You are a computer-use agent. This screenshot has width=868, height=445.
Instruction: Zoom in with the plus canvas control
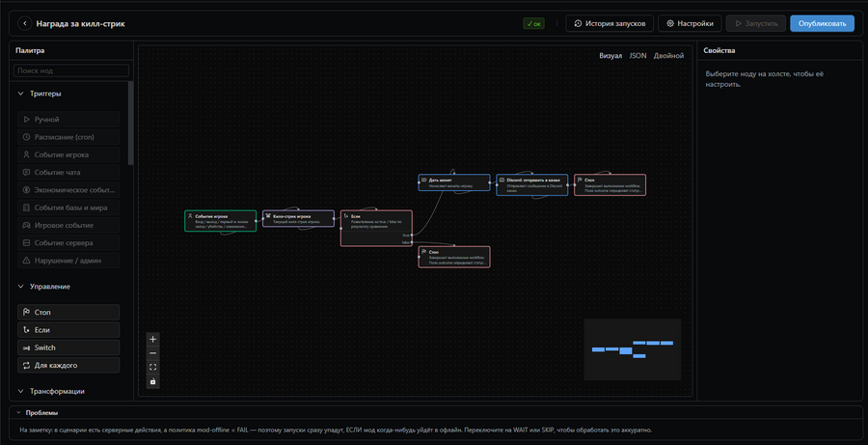(153, 339)
